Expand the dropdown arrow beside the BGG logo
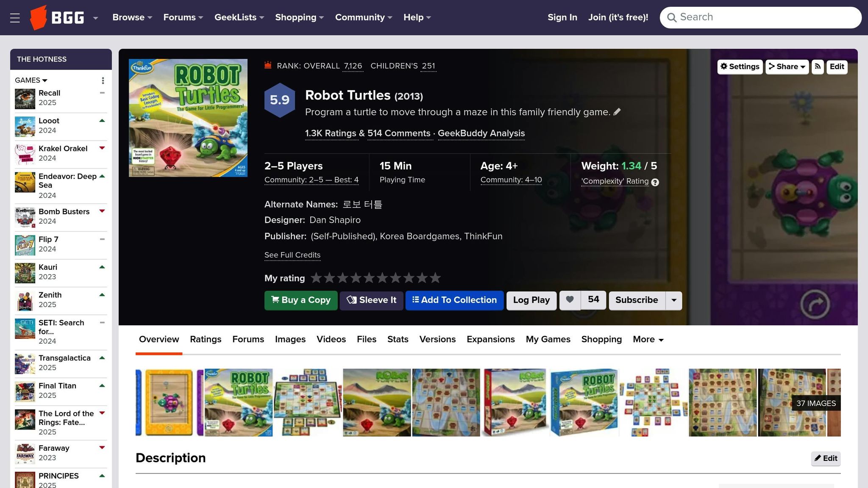This screenshot has height=488, width=868. tap(96, 18)
